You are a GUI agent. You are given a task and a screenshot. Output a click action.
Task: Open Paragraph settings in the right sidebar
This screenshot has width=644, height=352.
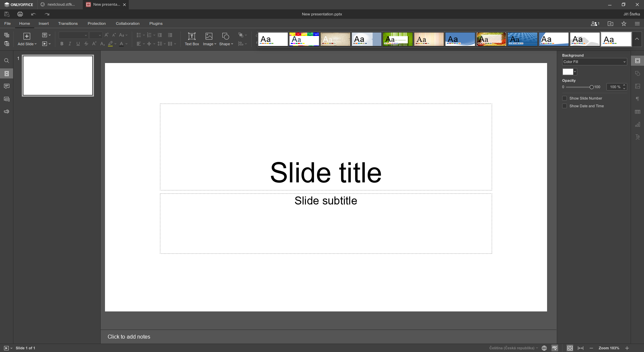pos(638,99)
